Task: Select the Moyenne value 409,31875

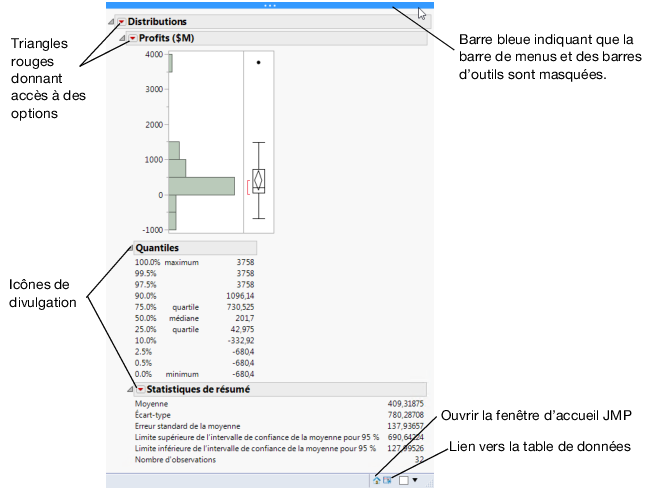Action: point(406,404)
